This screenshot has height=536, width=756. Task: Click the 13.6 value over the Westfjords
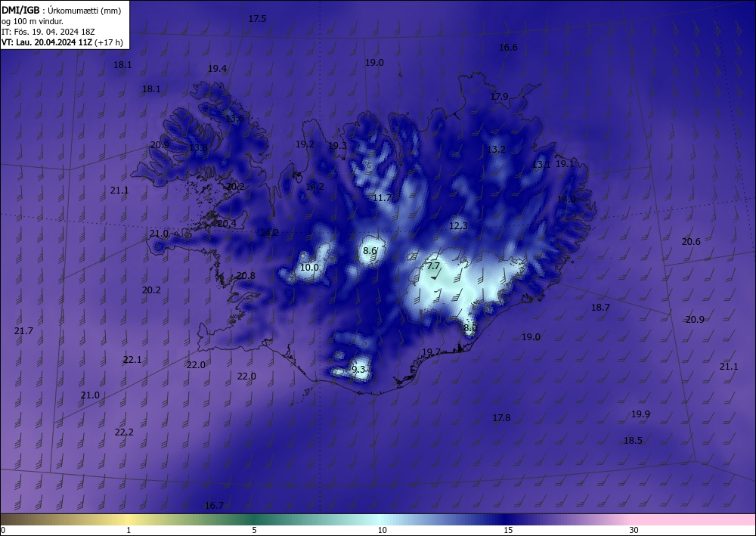click(x=234, y=118)
